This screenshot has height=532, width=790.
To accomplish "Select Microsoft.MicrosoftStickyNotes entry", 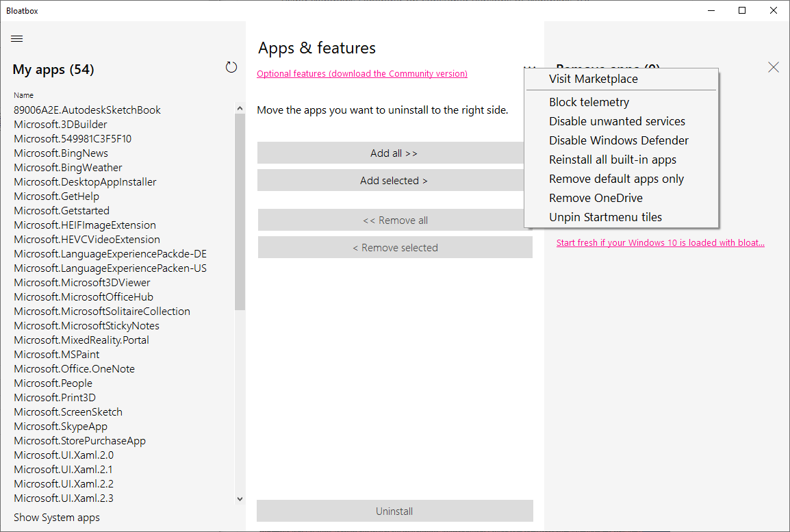I will [87, 325].
